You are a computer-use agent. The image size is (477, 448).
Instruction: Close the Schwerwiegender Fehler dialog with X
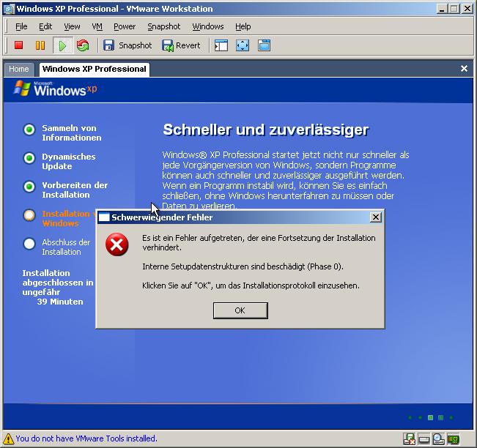click(376, 217)
